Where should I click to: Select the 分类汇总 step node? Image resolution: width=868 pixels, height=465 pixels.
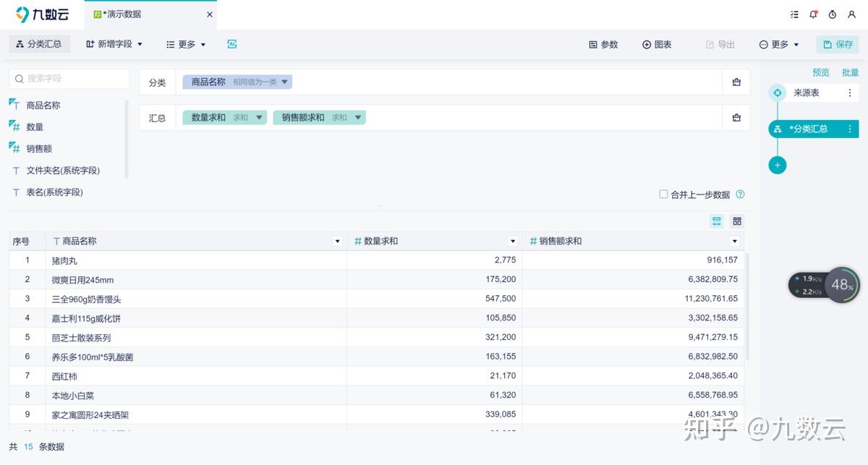pos(814,129)
